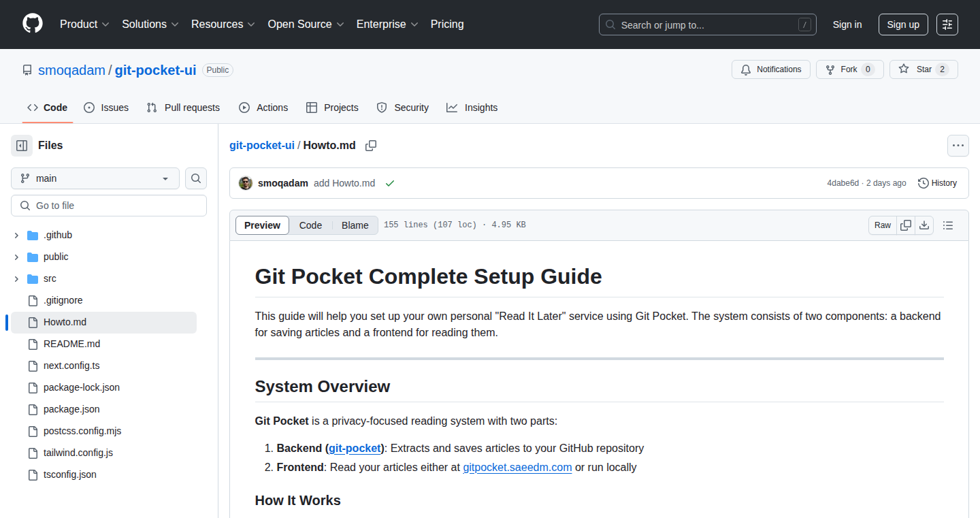Collapse the file tree side panel

click(22, 146)
